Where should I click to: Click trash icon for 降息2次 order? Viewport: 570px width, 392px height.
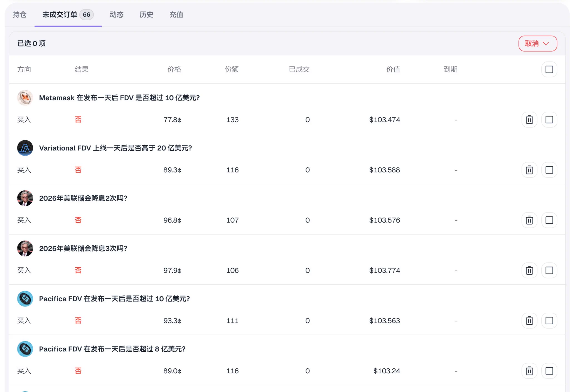click(529, 220)
